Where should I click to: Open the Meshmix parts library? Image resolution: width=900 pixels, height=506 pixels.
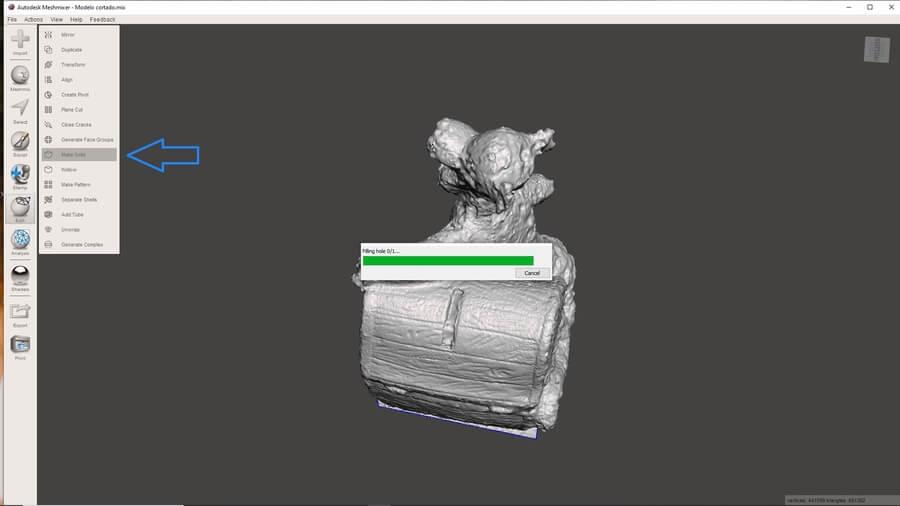click(20, 79)
